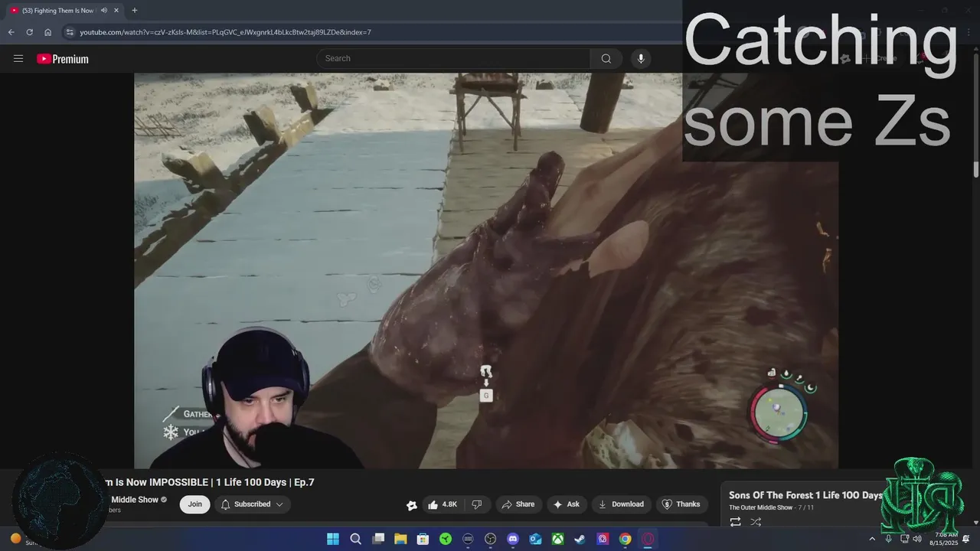Launch File Explorer from taskbar

point(400,539)
